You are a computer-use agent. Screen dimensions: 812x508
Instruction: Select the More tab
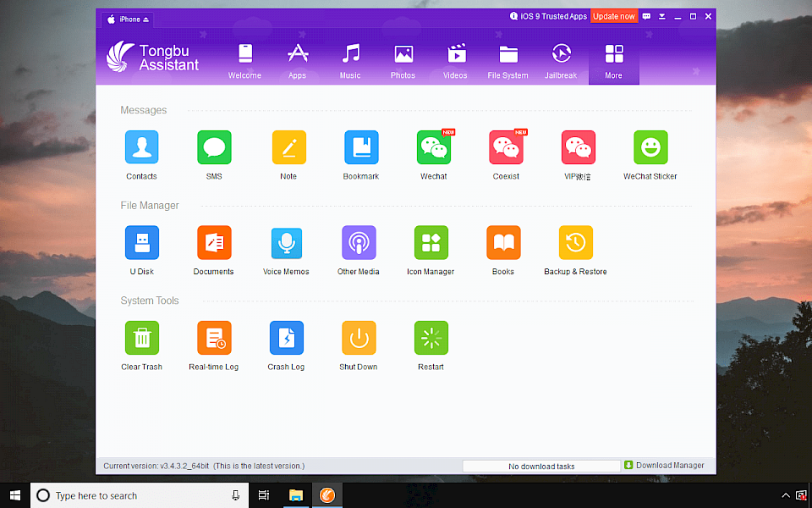coord(614,61)
